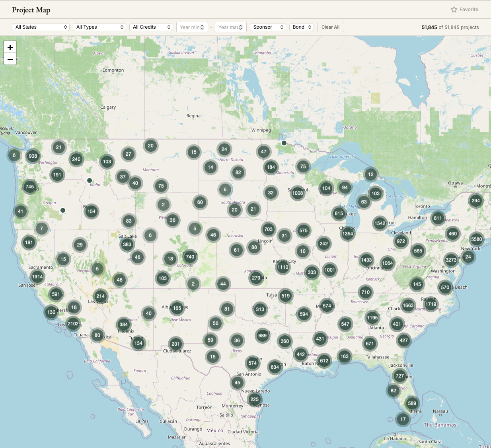Image resolution: width=491 pixels, height=448 pixels.
Task: Open the 5580 cluster near New York
Action: pyautogui.click(x=476, y=239)
